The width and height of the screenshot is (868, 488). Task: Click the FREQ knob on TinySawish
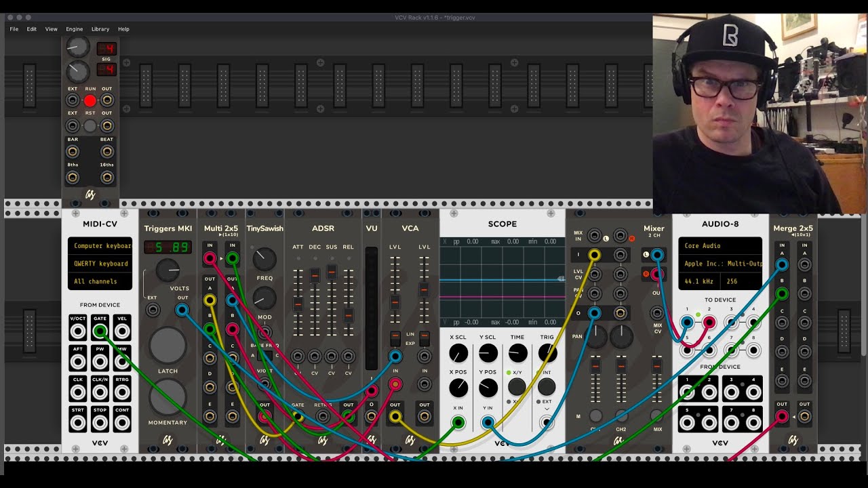(x=264, y=258)
